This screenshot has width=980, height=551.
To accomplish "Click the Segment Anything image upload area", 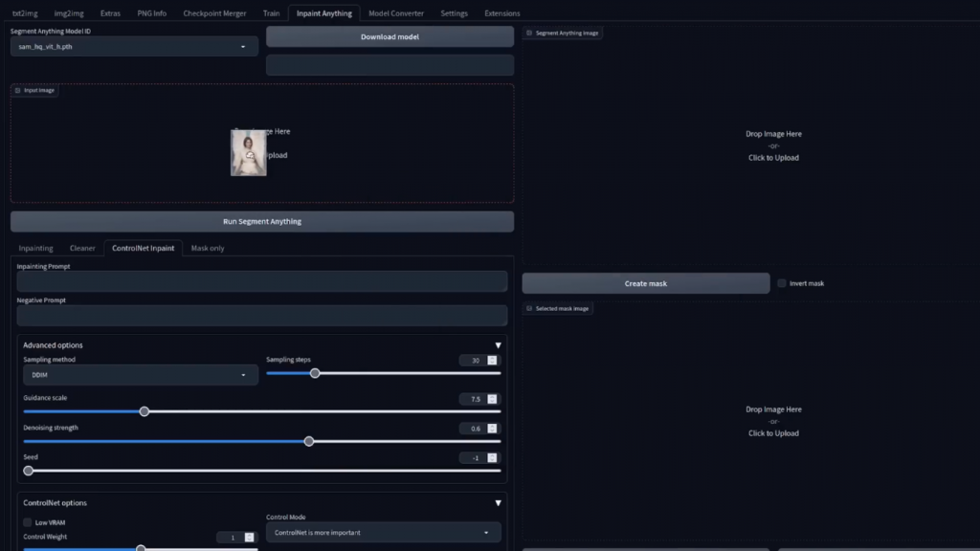I will click(x=773, y=145).
